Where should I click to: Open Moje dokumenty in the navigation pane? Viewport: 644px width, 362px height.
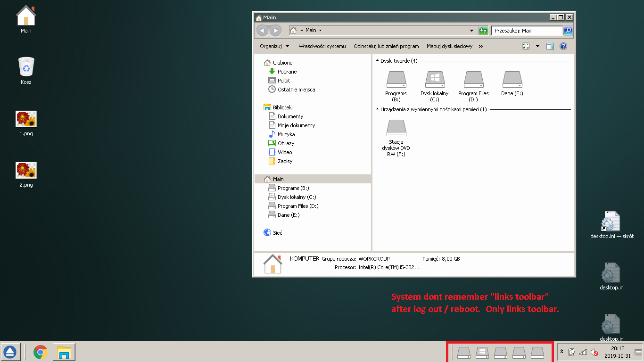[x=296, y=125]
